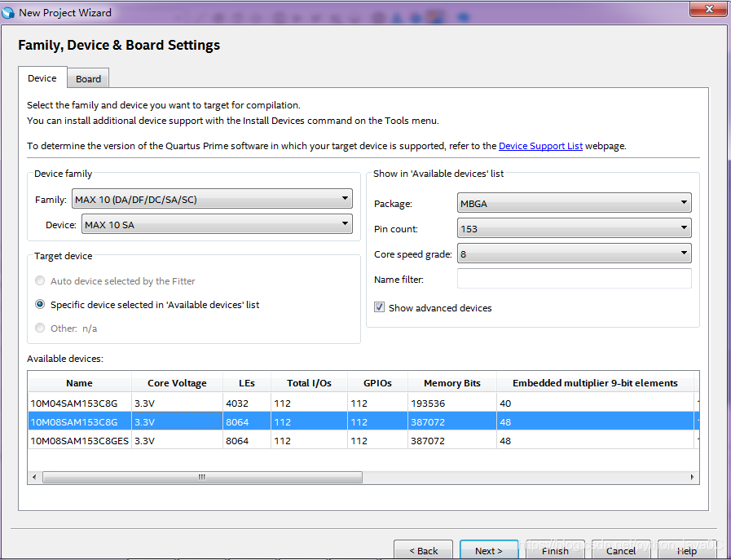The image size is (731, 560).
Task: Select the Other: n/a radio button
Action: (40, 328)
